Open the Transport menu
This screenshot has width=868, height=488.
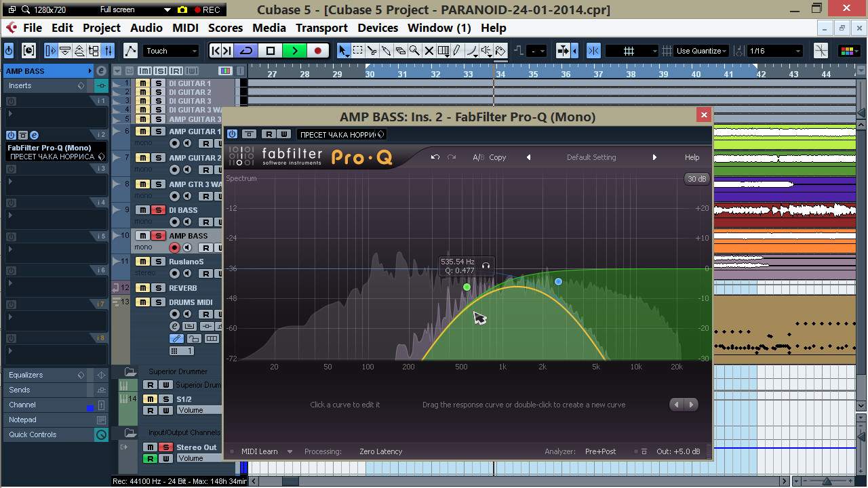[321, 28]
